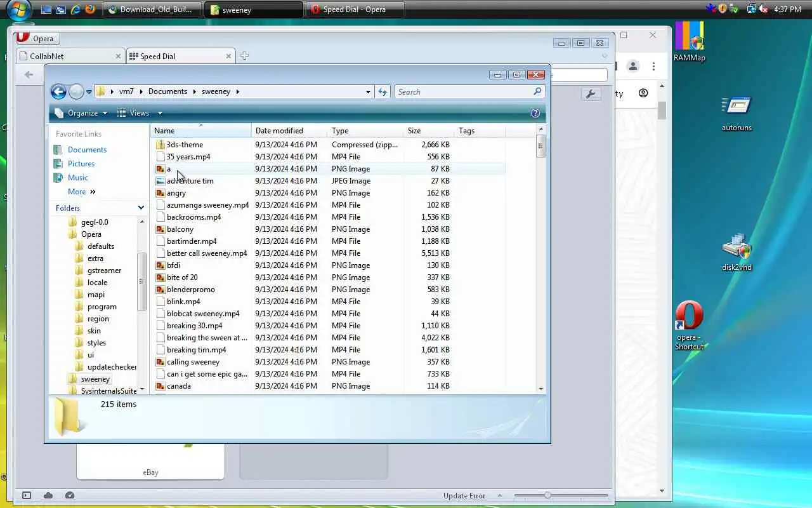Open the disk2vhd desktop icon
Viewport: 812px width, 508px height.
(x=737, y=252)
